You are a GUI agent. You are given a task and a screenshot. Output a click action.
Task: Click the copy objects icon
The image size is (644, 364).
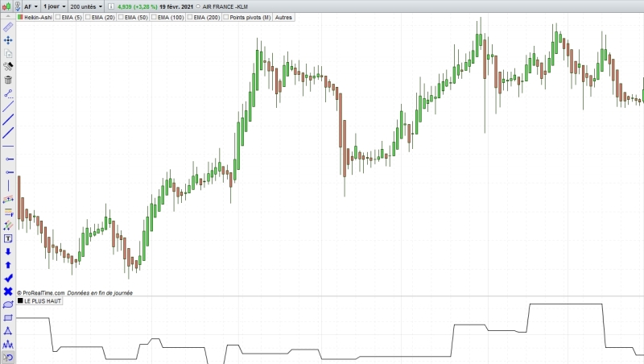pyautogui.click(x=8, y=53)
